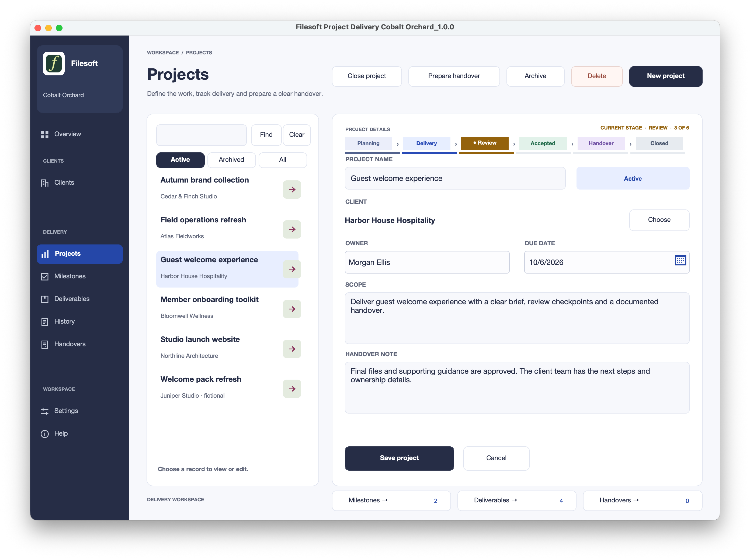
Task: Click the Deliverables box icon
Action: [x=45, y=299]
